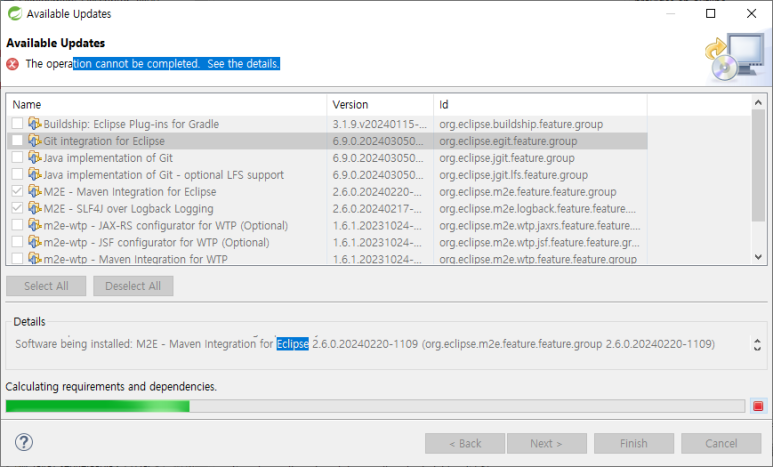Screen dimensions: 773x467
Task: Click the m2e-wtp Maven Integration for WTP icon
Action: point(35,258)
